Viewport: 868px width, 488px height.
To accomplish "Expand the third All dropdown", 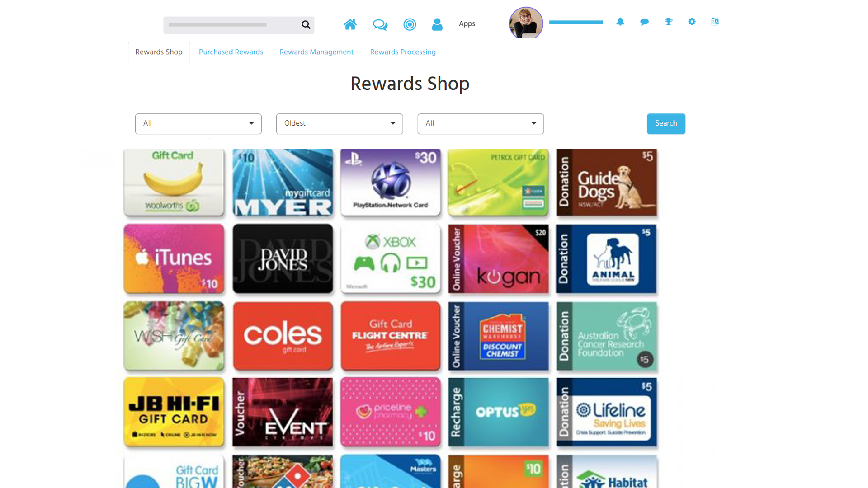I will coord(481,124).
